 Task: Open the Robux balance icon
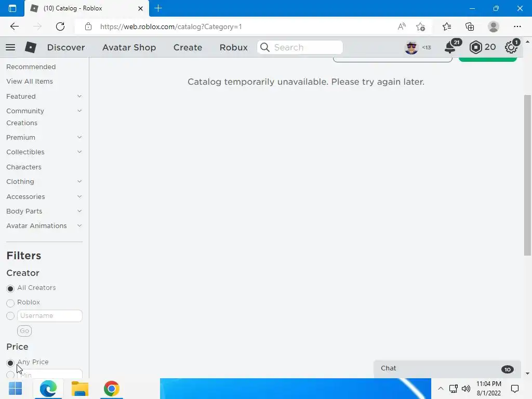click(476, 47)
